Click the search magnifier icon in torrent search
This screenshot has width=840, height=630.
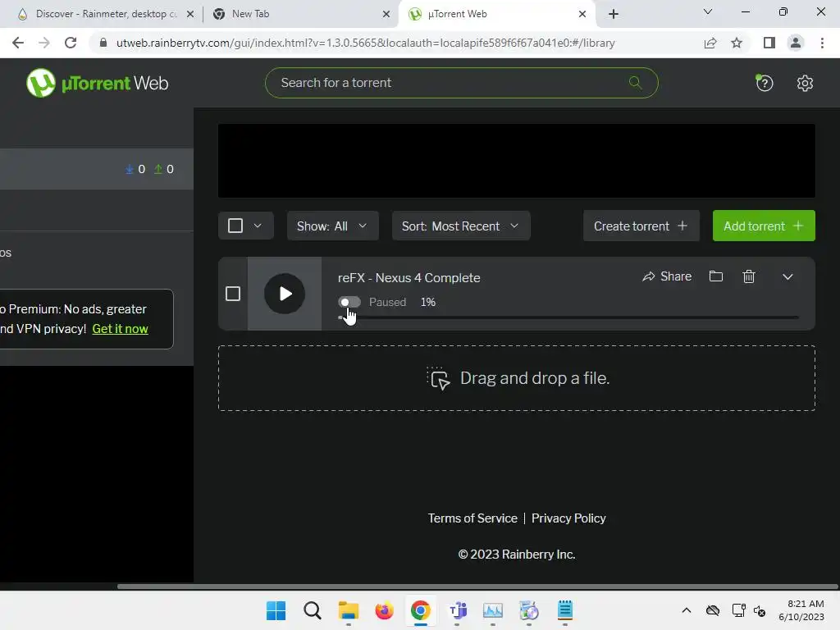click(x=635, y=83)
